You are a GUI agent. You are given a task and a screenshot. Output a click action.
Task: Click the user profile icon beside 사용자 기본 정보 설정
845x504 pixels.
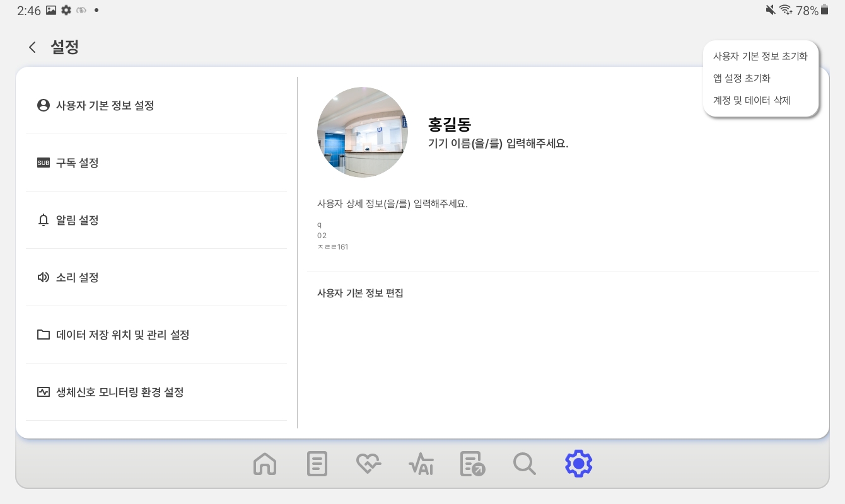tap(44, 105)
